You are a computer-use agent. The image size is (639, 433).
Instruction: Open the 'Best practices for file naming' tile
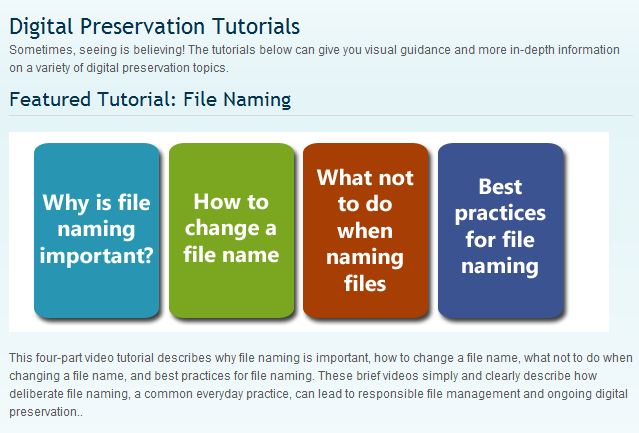501,230
